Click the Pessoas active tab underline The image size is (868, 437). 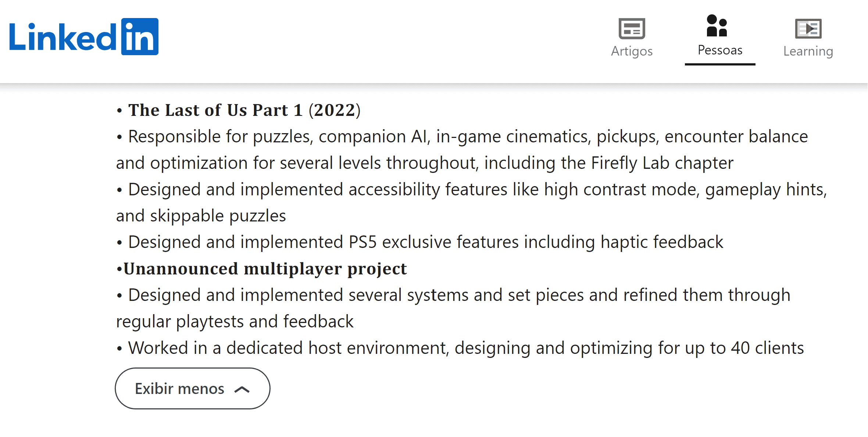click(720, 64)
